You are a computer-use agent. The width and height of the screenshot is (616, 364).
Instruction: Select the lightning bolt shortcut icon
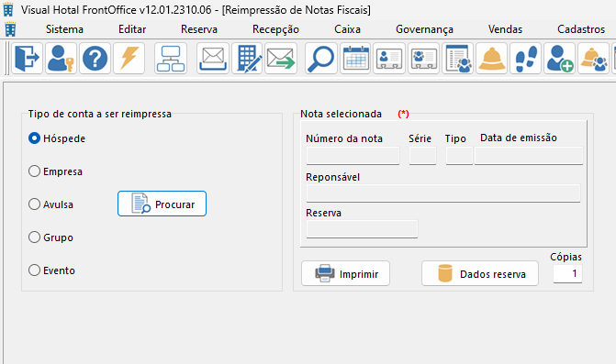pos(129,59)
